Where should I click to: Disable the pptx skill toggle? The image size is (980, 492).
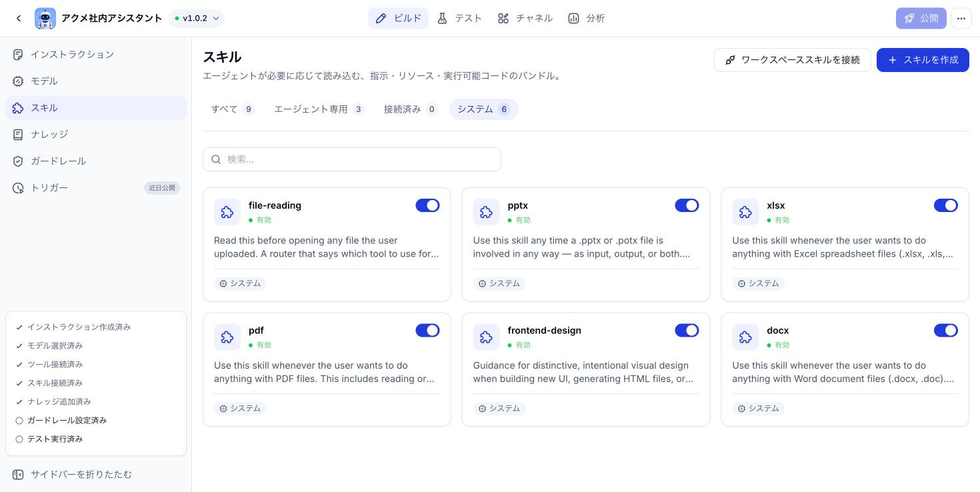[x=687, y=205]
